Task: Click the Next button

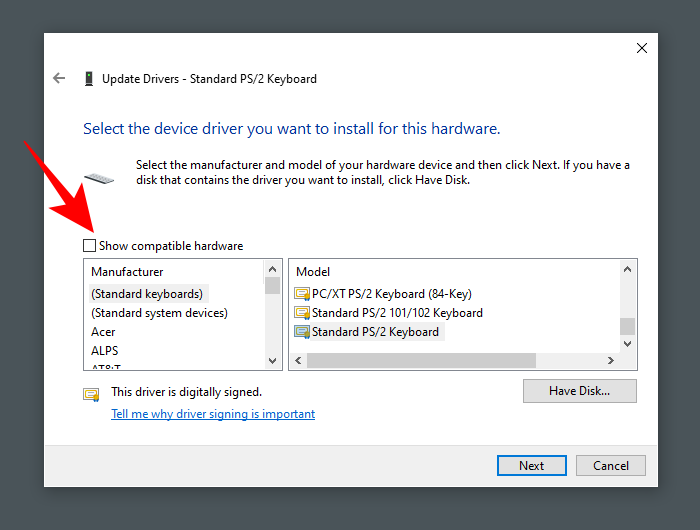Action: [531, 465]
